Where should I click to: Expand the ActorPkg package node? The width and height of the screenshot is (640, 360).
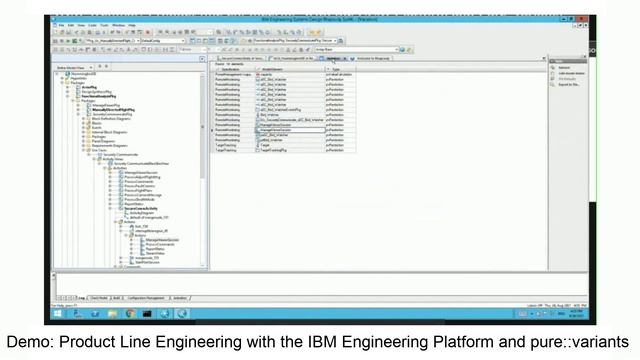(68, 87)
